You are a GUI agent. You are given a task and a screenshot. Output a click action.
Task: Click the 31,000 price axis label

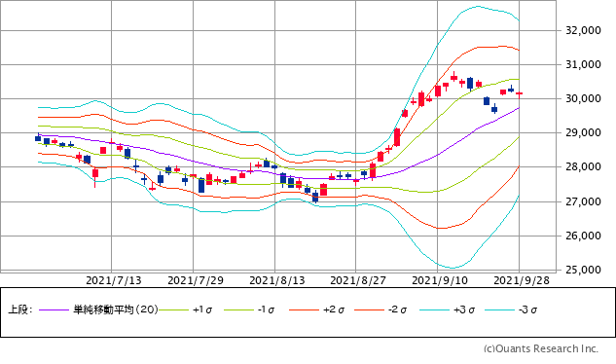tap(583, 64)
